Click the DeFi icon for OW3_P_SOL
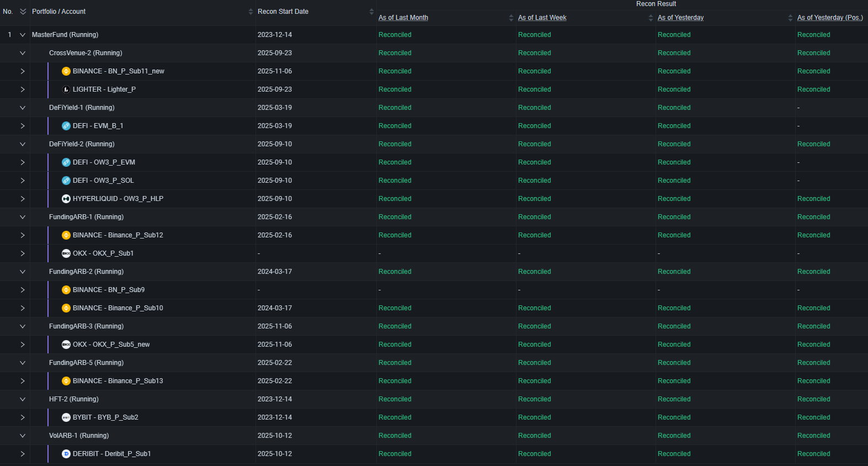This screenshot has width=868, height=466. [66, 181]
